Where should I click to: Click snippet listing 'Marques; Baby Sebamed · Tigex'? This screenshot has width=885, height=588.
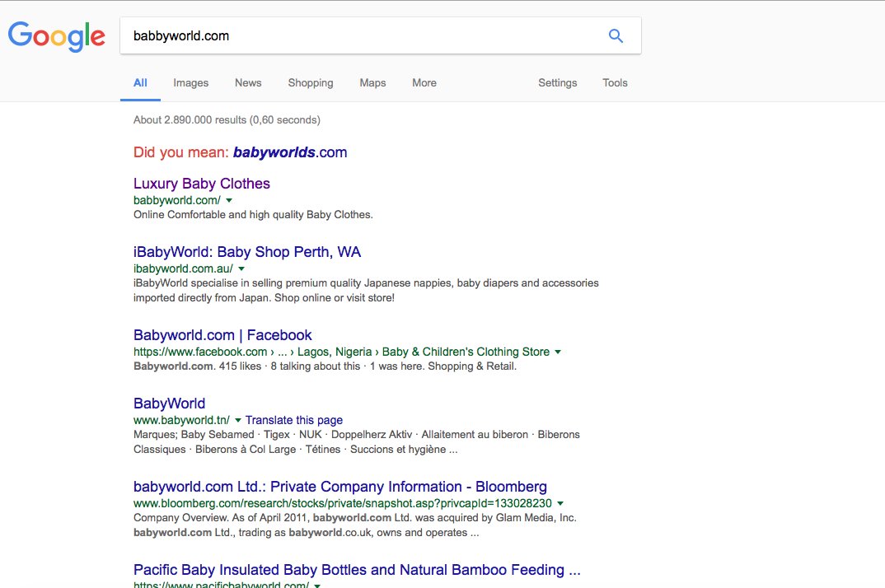[357, 442]
